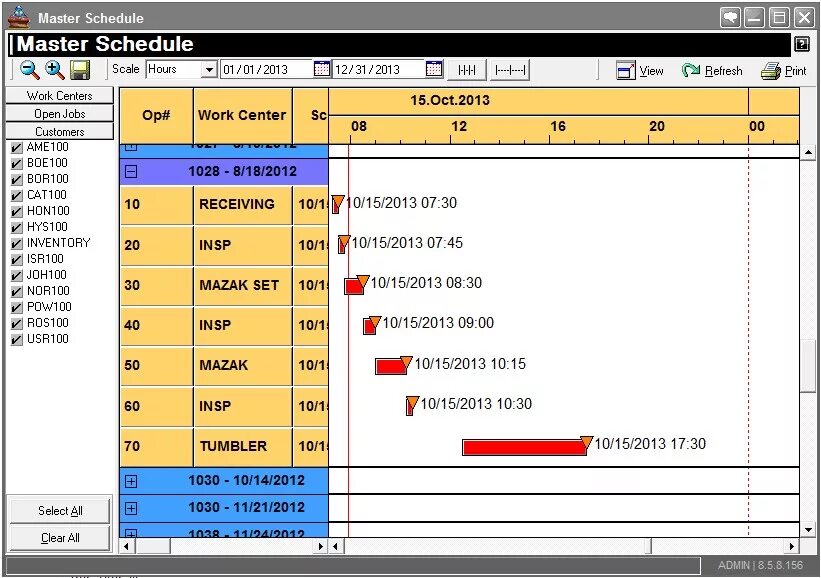Click the wide interval spacing button
Viewport: 821px width, 578px height.
tap(510, 70)
